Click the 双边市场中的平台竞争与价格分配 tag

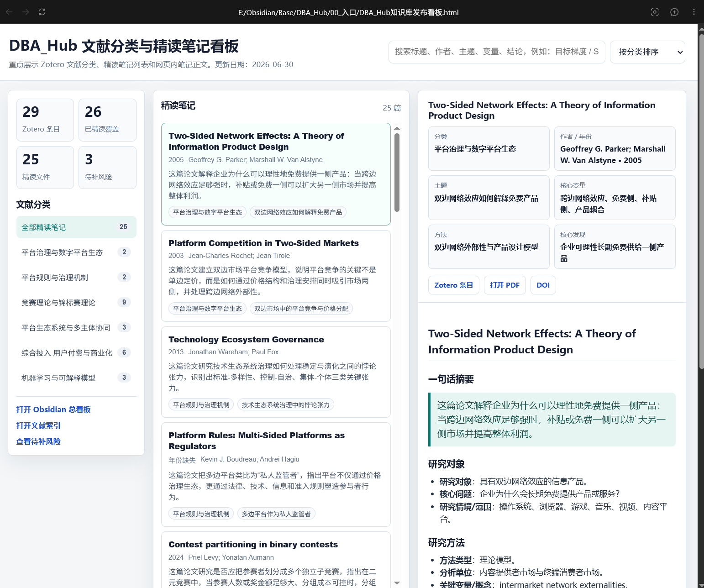point(301,309)
